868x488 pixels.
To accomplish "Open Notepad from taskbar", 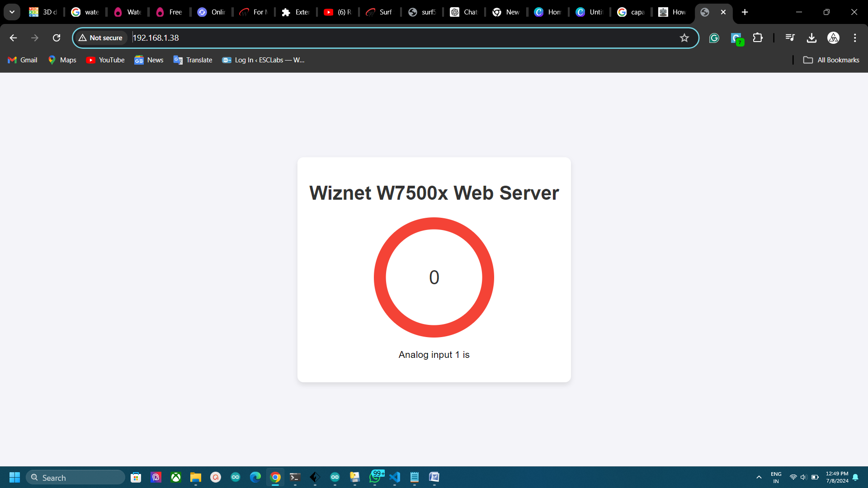I will [415, 477].
